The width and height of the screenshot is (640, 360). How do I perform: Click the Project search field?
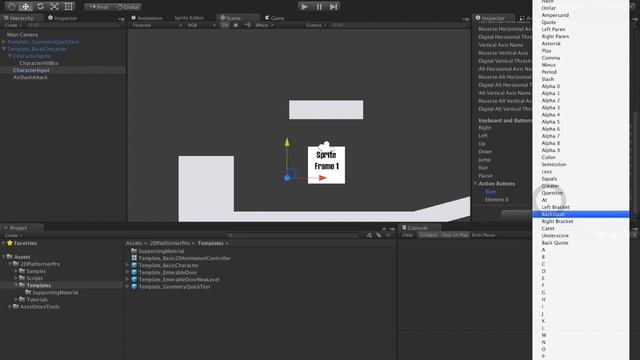tap(294, 235)
